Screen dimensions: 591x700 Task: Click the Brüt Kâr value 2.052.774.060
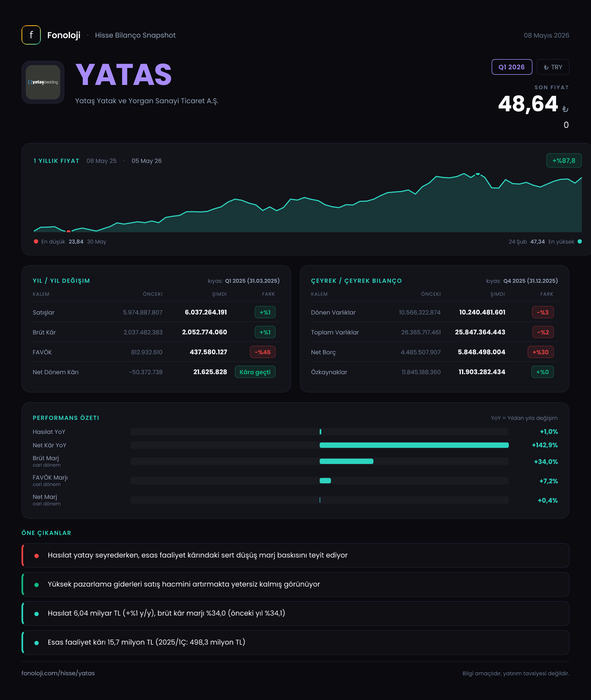tap(204, 332)
